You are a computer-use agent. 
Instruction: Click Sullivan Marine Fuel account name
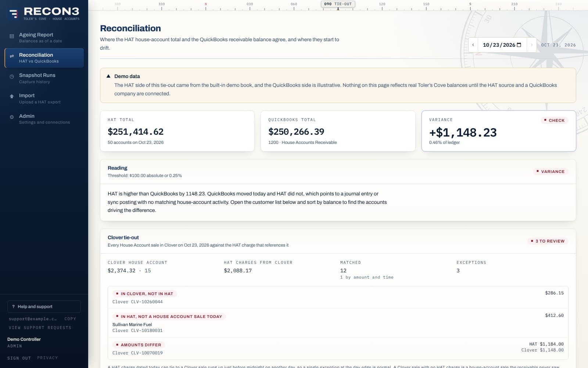tap(132, 325)
